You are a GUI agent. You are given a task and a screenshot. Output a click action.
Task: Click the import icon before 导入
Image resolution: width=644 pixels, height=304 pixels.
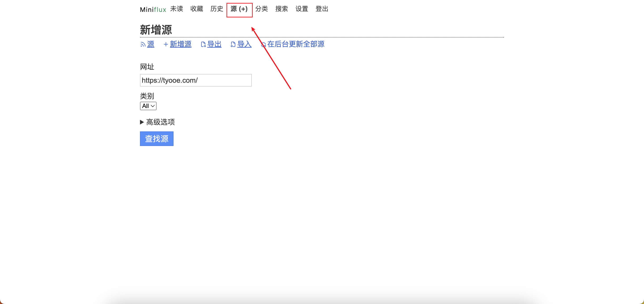(233, 44)
